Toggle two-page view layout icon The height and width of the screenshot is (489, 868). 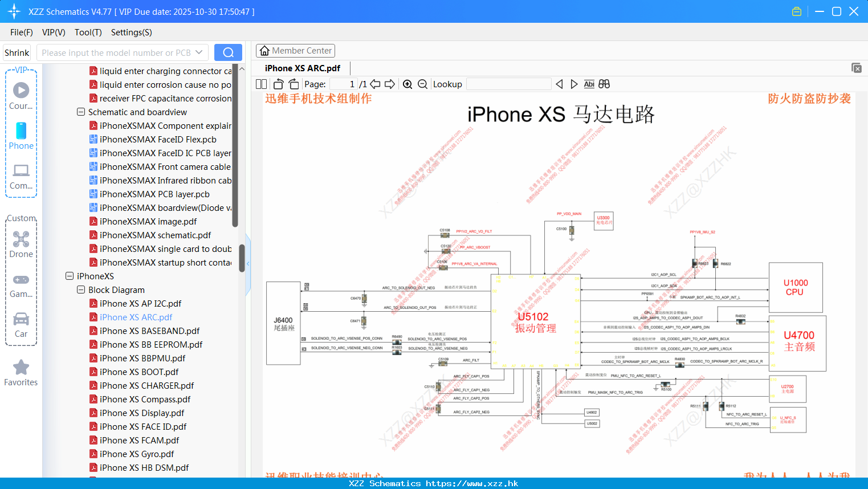tap(261, 84)
